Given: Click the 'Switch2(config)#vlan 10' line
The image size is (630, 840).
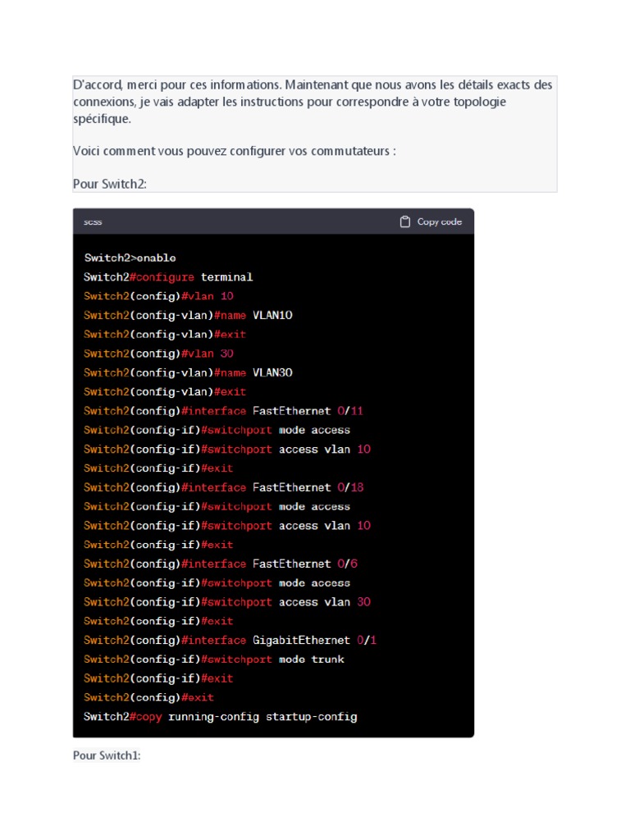Looking at the screenshot, I should tap(158, 295).
